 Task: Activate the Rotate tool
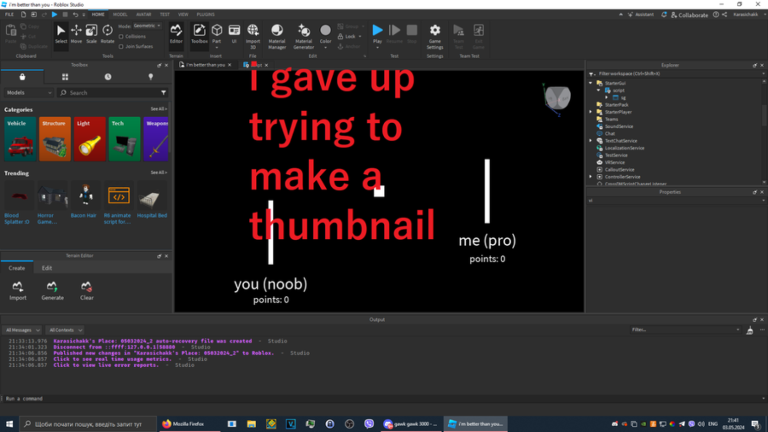tap(107, 34)
